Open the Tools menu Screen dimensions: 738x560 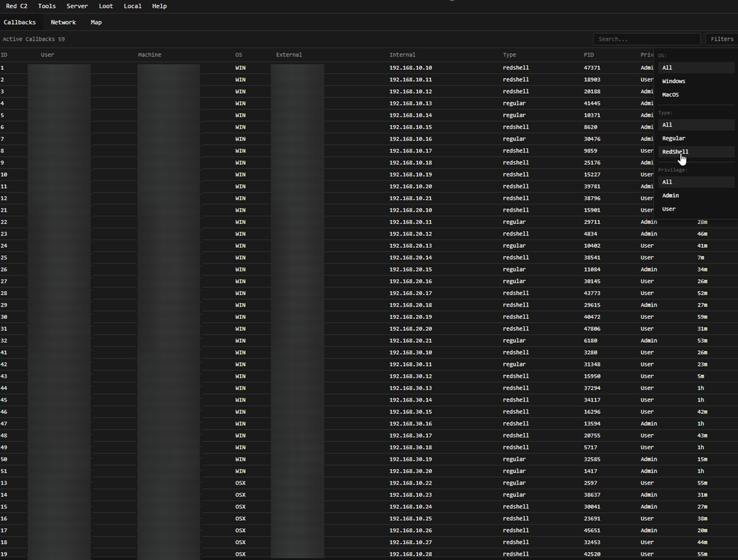pyautogui.click(x=47, y=6)
